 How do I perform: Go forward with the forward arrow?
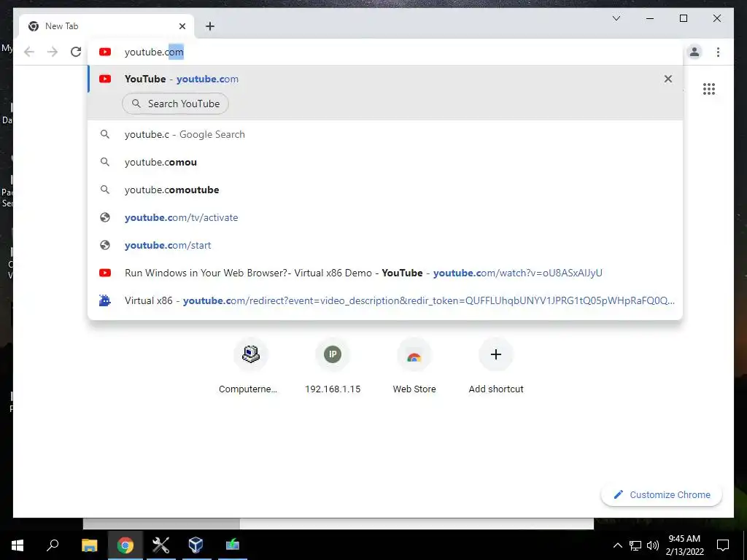click(x=53, y=52)
